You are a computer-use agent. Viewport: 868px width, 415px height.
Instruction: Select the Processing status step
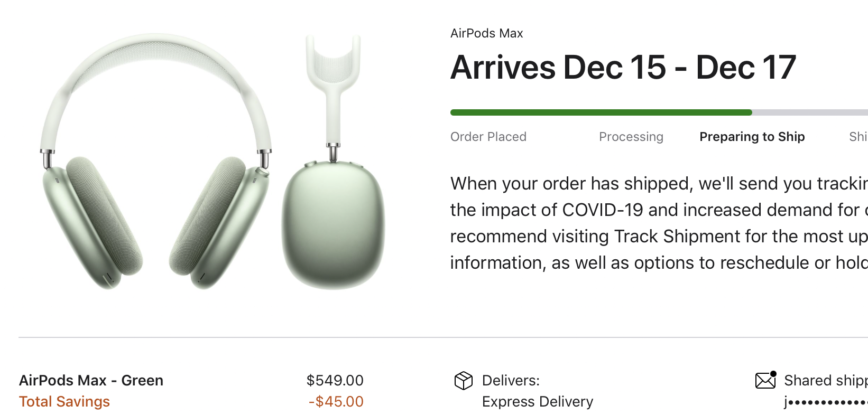tap(631, 137)
